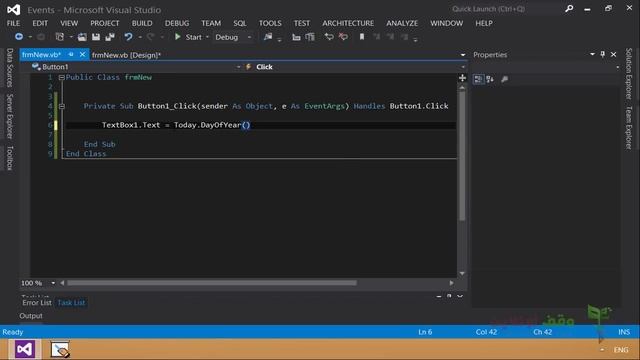Click the Open File toolbar icon
The image size is (640, 360).
(x=82, y=37)
